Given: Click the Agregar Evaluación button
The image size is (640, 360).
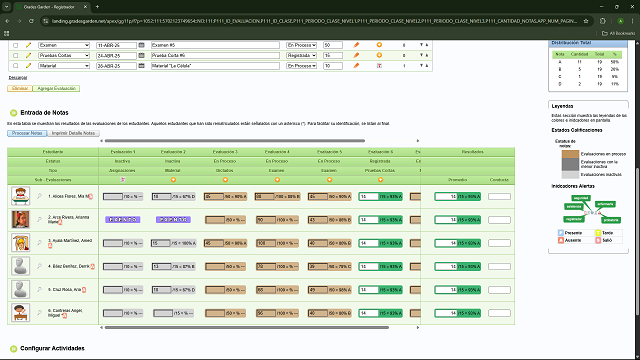Looking at the screenshot, I should tap(56, 88).
